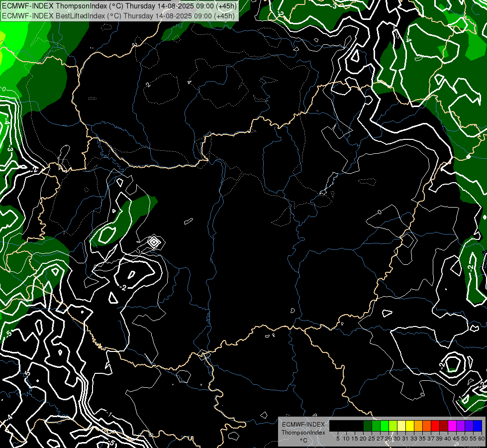Select the pale yellow 30–31 legend swatch
487x448 pixels.
click(x=401, y=426)
